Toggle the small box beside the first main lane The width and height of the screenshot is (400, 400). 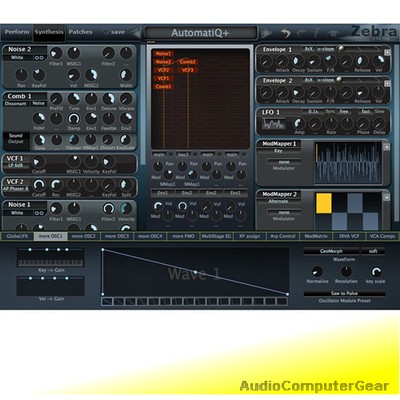click(x=170, y=155)
